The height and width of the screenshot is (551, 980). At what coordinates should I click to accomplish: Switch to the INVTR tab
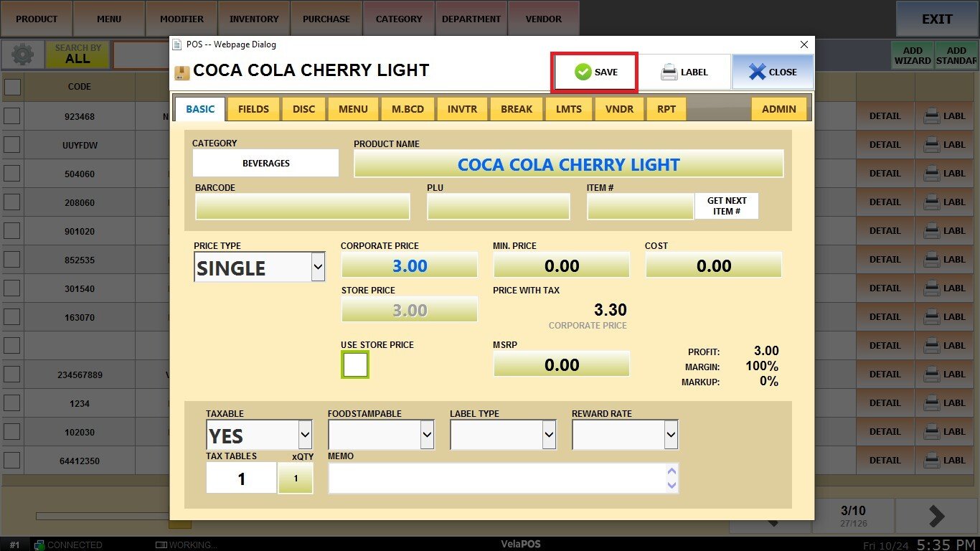461,109
